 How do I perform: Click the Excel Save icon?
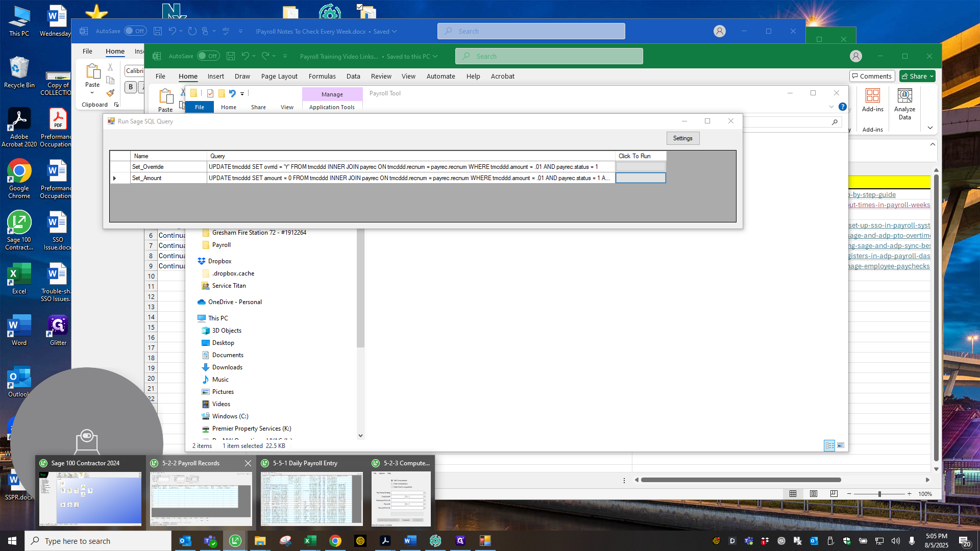click(231, 56)
